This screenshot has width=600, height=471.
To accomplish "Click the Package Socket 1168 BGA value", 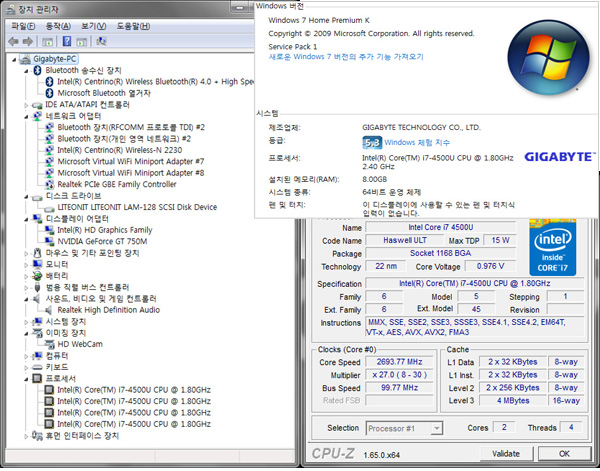I will tap(440, 253).
